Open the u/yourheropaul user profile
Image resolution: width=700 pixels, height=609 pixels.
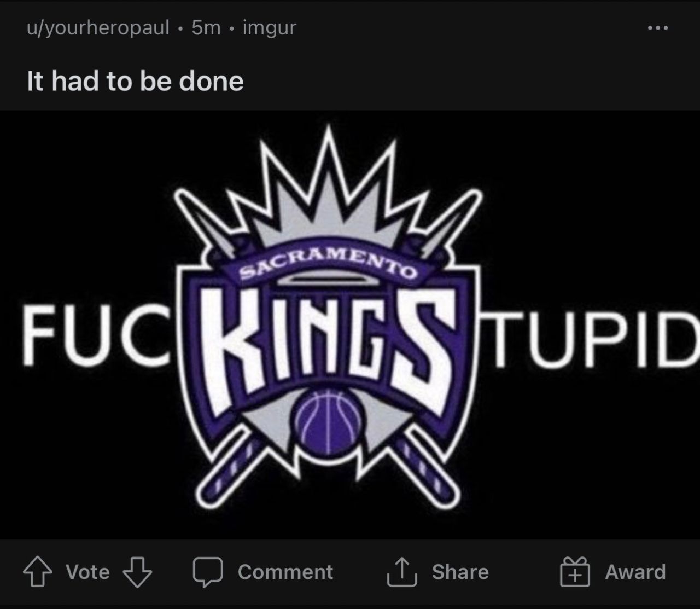point(98,28)
